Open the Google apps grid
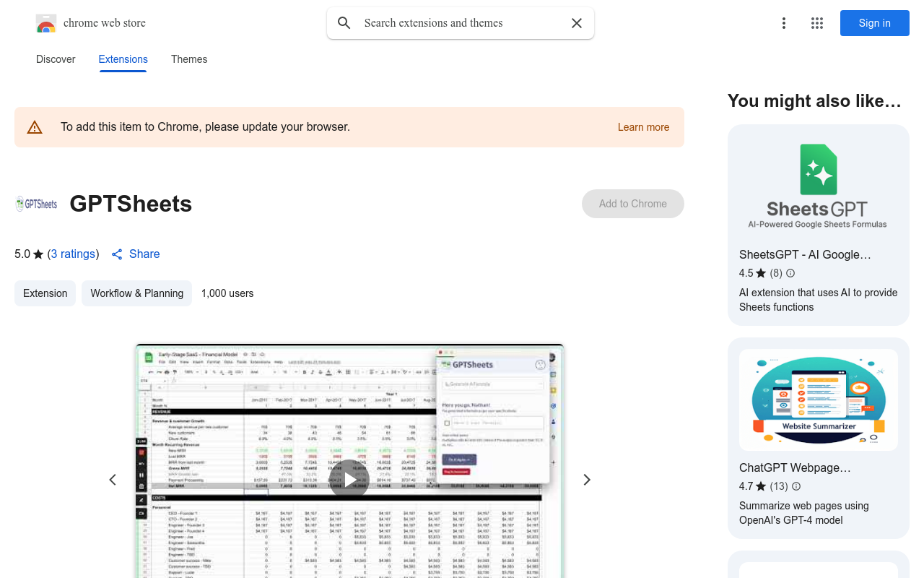 coord(817,23)
